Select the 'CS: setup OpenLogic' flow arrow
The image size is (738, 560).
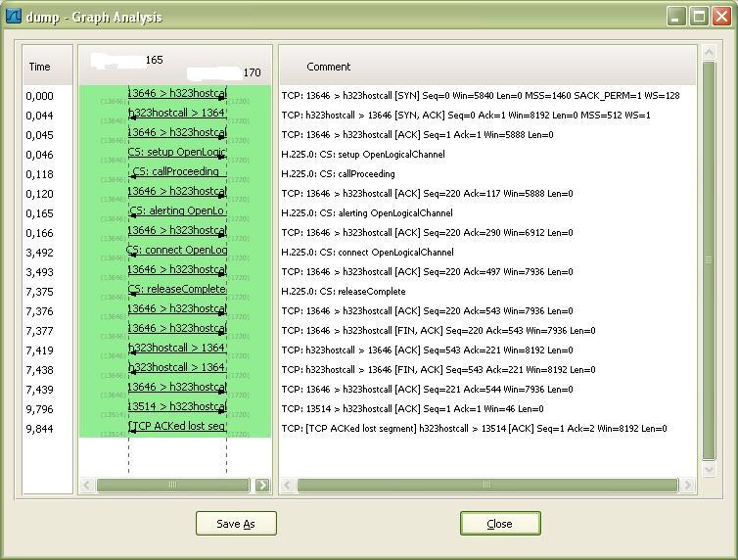pos(177,153)
